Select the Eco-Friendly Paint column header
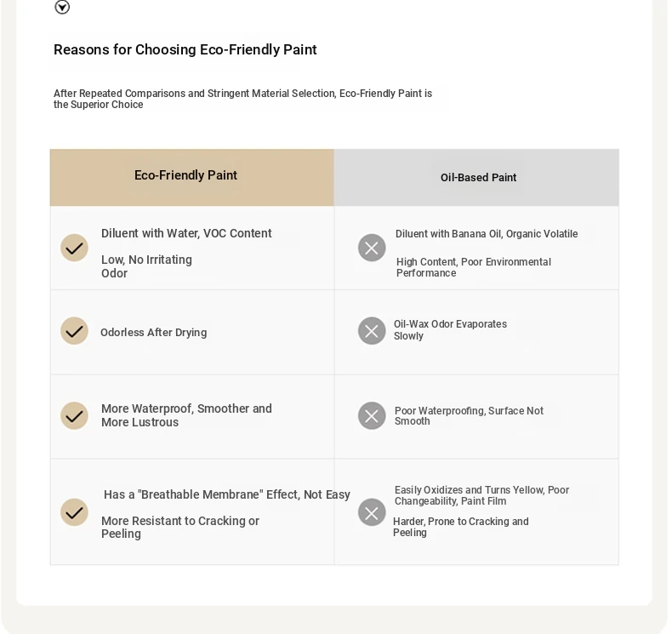 (192, 178)
